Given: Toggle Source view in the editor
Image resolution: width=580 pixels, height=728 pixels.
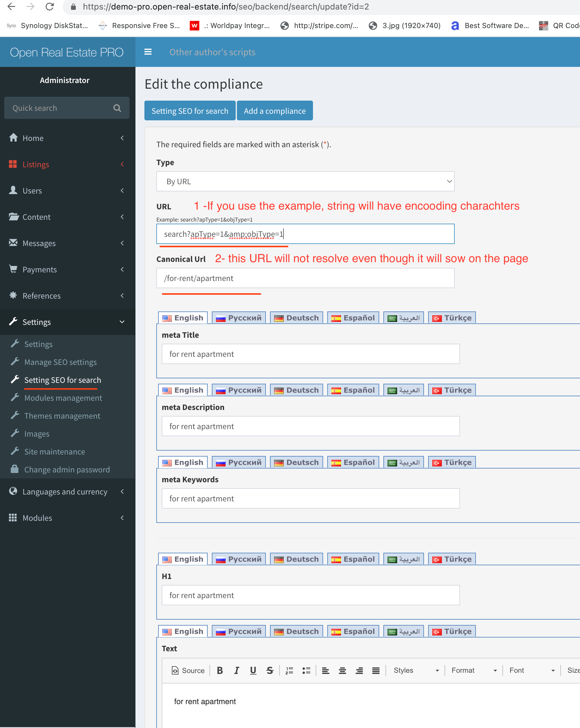Looking at the screenshot, I should (188, 670).
